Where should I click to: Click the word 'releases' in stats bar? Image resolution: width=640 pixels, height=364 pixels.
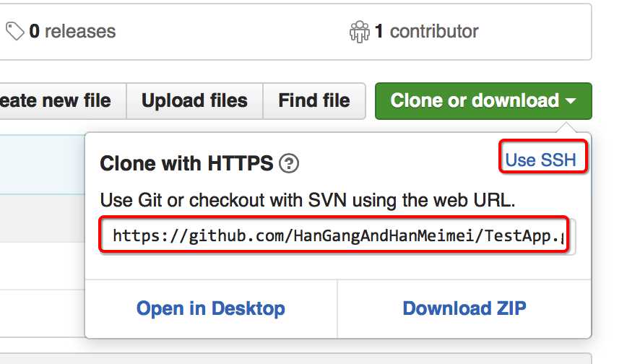(x=79, y=32)
